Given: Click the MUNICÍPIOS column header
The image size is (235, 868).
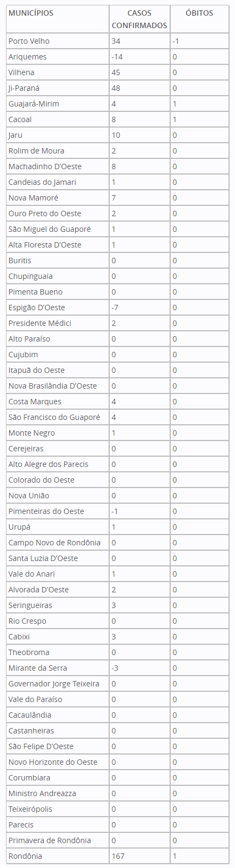Looking at the screenshot, I should click(x=31, y=13).
